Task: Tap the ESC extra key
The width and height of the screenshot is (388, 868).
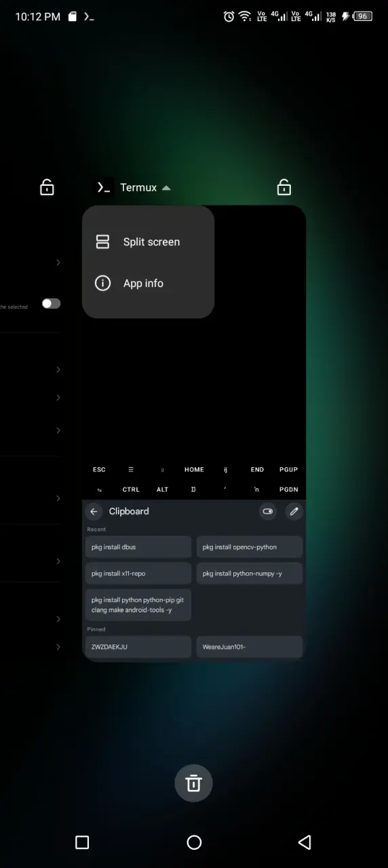Action: pyautogui.click(x=99, y=470)
